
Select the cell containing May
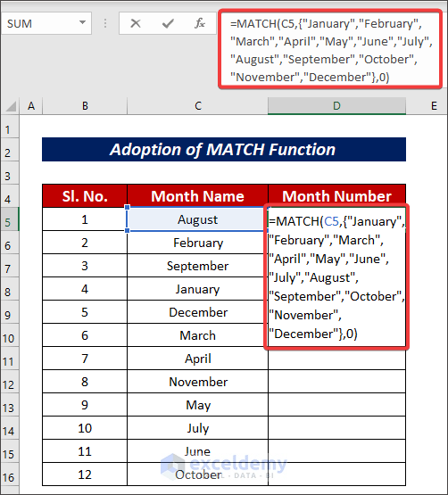tap(198, 405)
